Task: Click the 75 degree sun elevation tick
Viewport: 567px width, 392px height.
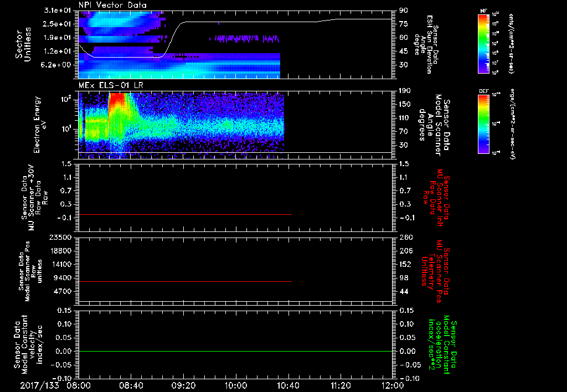Action: (404, 24)
